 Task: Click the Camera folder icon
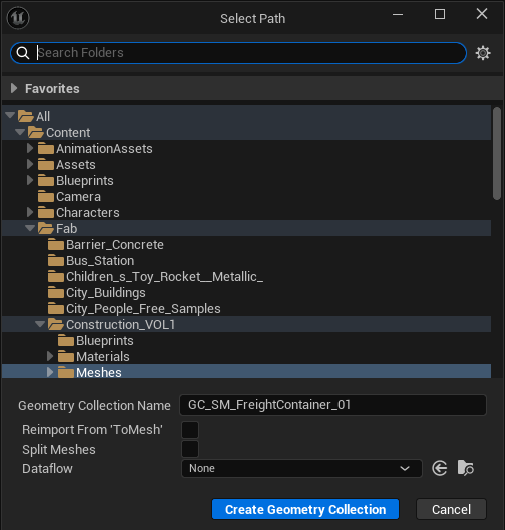[x=46, y=196]
